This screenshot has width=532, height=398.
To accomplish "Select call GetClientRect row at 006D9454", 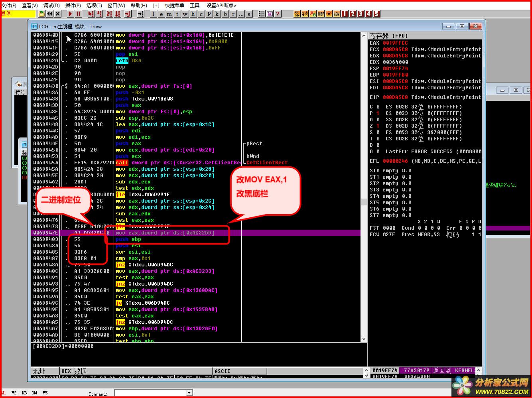I will [196, 163].
